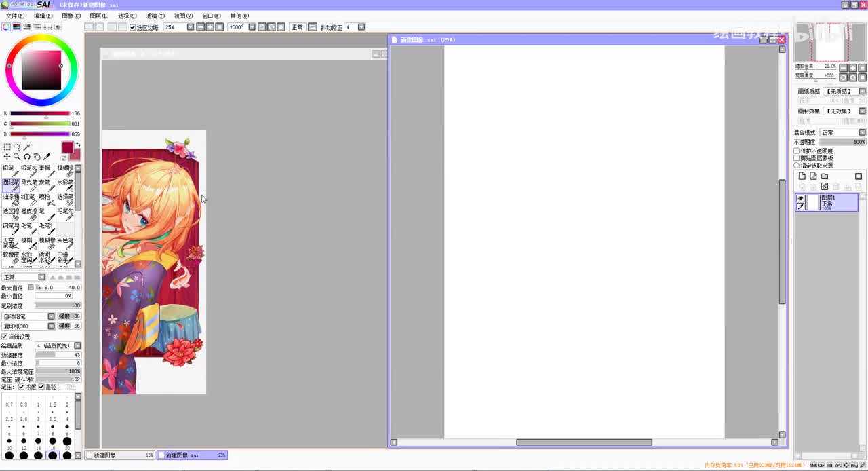Toggle pressure 浓度 checkbox
The height and width of the screenshot is (471, 868).
pyautogui.click(x=22, y=387)
